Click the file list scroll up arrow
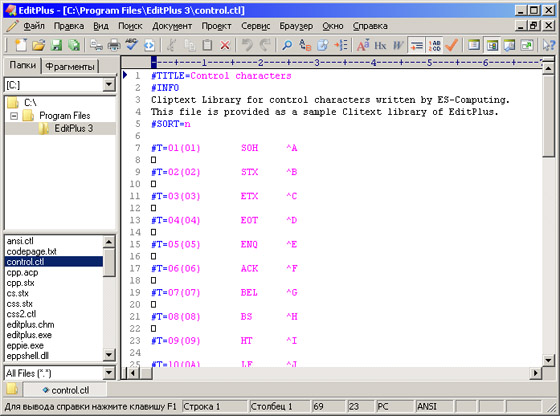 point(109,242)
